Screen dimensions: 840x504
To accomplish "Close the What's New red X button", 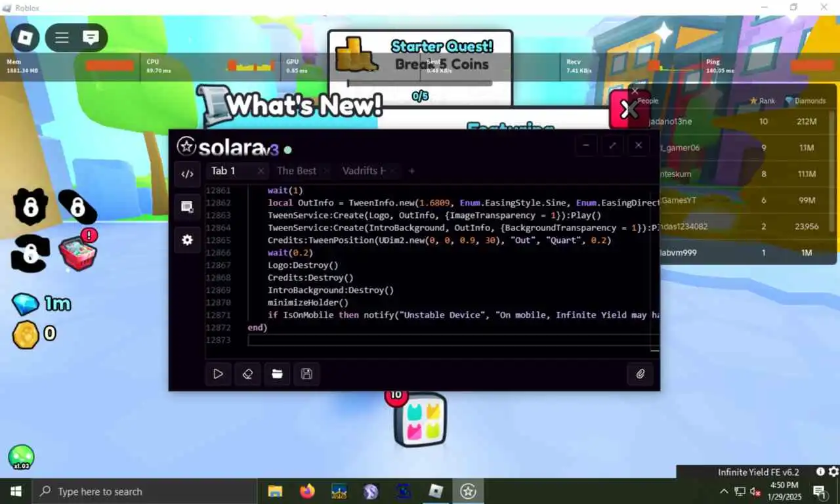I will click(629, 109).
